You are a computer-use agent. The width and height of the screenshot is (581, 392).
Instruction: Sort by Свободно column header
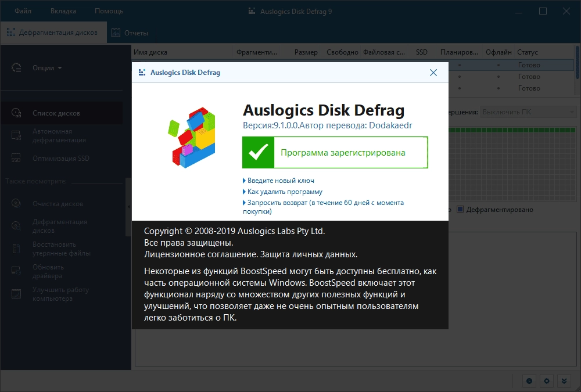(x=342, y=52)
